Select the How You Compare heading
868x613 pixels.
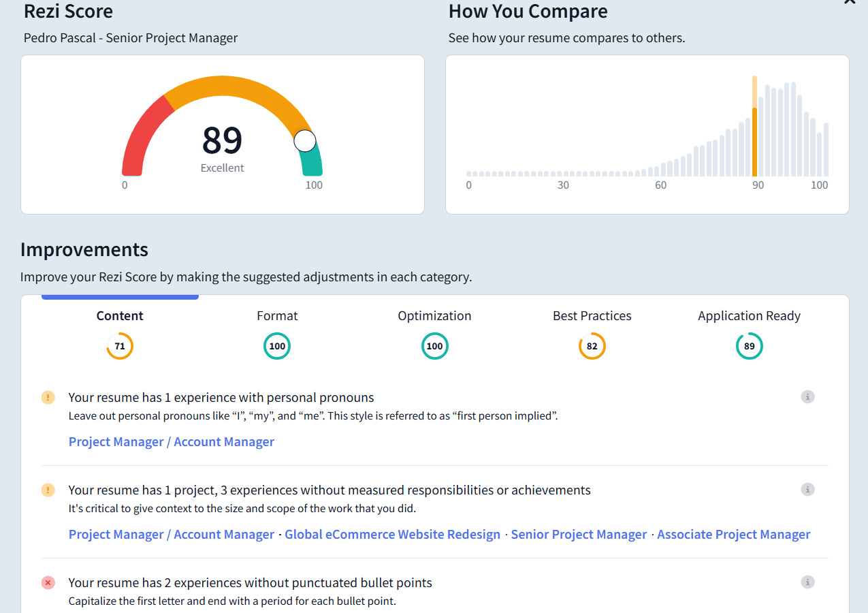click(x=528, y=11)
